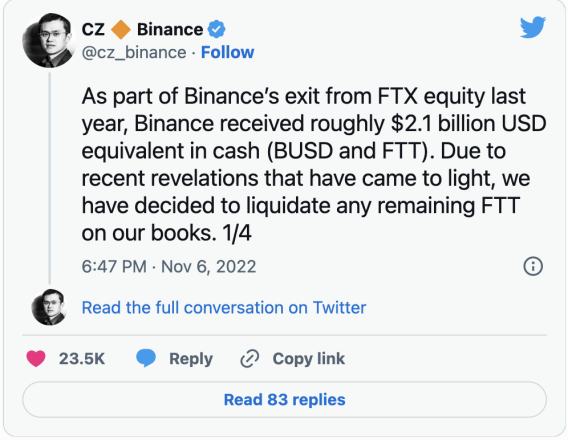This screenshot has width=568, height=440.
Task: Follow the @cz_binance account
Action: pos(227,53)
